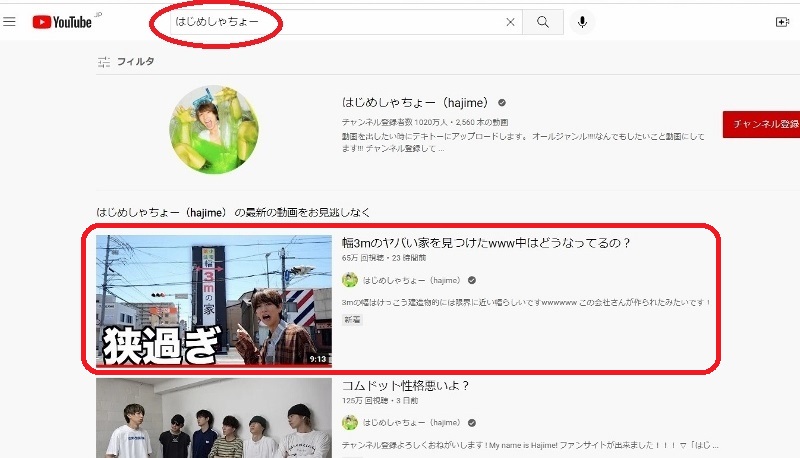Open the hamburger guide menu
The height and width of the screenshot is (458, 800).
tap(9, 22)
